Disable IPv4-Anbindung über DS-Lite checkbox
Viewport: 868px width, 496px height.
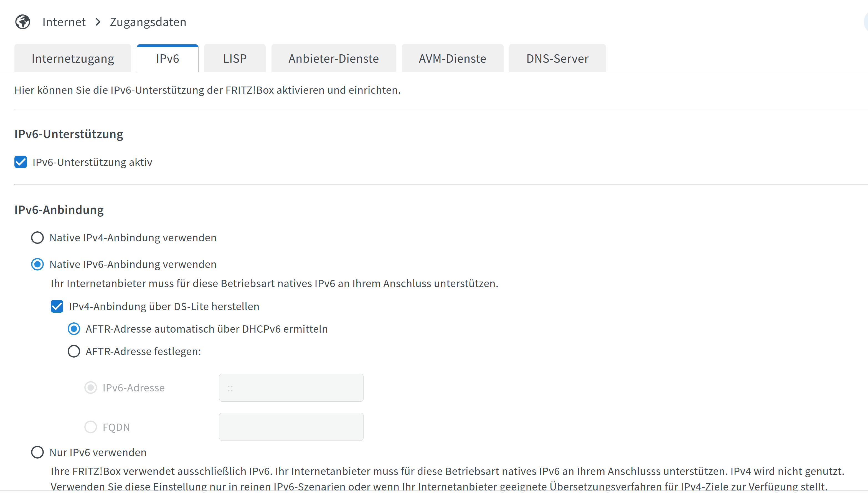(57, 306)
